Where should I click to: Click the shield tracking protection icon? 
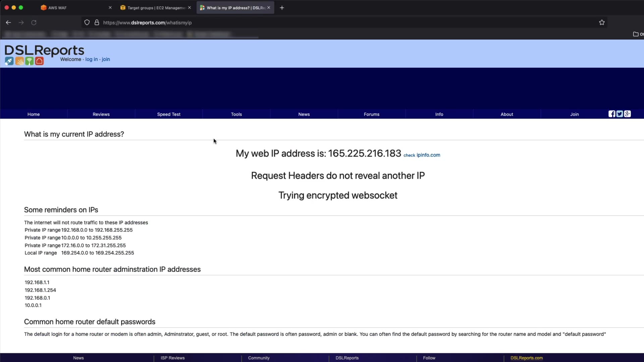pyautogui.click(x=87, y=22)
